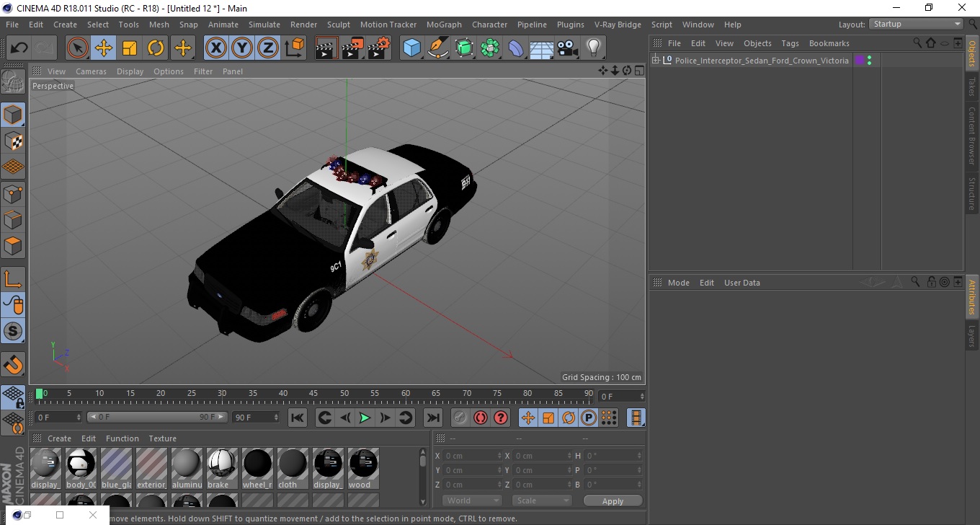Add a Cube primitive object

[x=412, y=48]
